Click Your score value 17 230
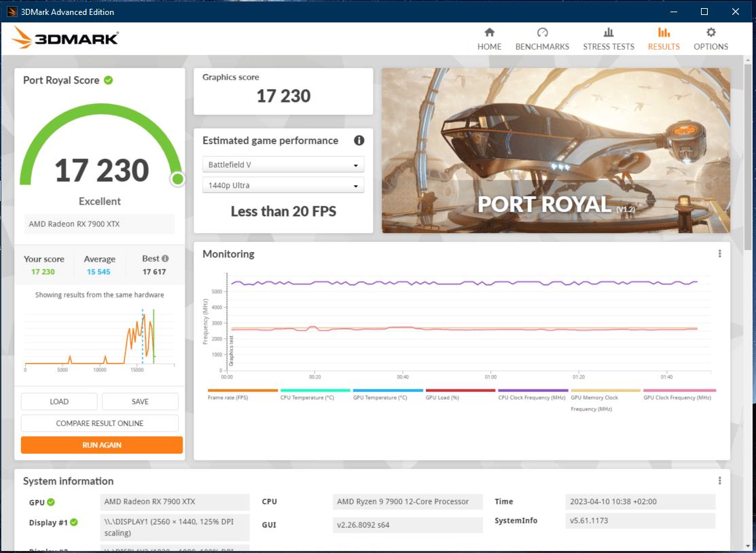This screenshot has width=756, height=553. (x=43, y=272)
